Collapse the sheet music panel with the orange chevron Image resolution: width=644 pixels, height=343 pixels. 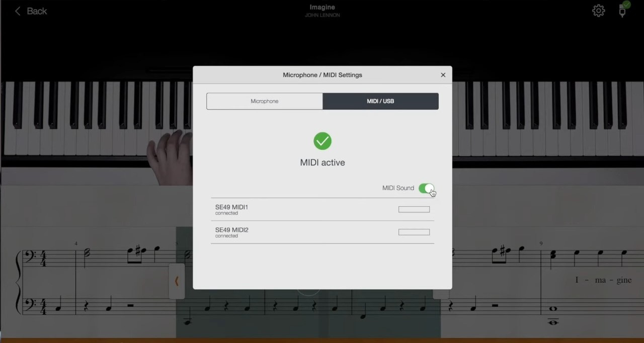click(x=177, y=282)
